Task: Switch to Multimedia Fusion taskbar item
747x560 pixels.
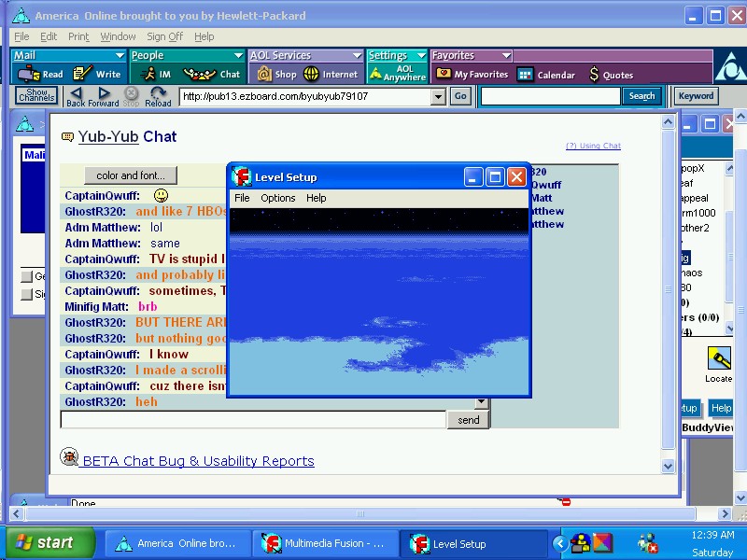Action: point(324,543)
